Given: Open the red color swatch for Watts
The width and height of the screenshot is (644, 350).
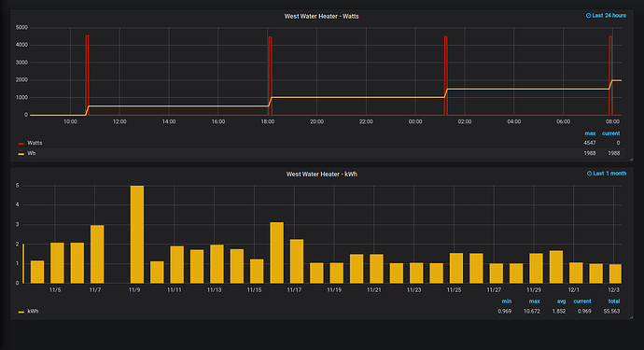Looking at the screenshot, I should click(x=21, y=144).
